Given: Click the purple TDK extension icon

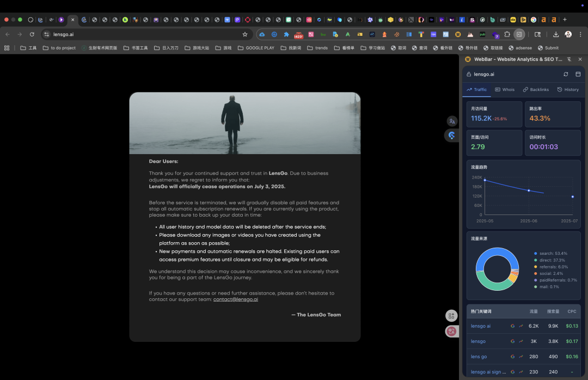Looking at the screenshot, I should pos(433,34).
